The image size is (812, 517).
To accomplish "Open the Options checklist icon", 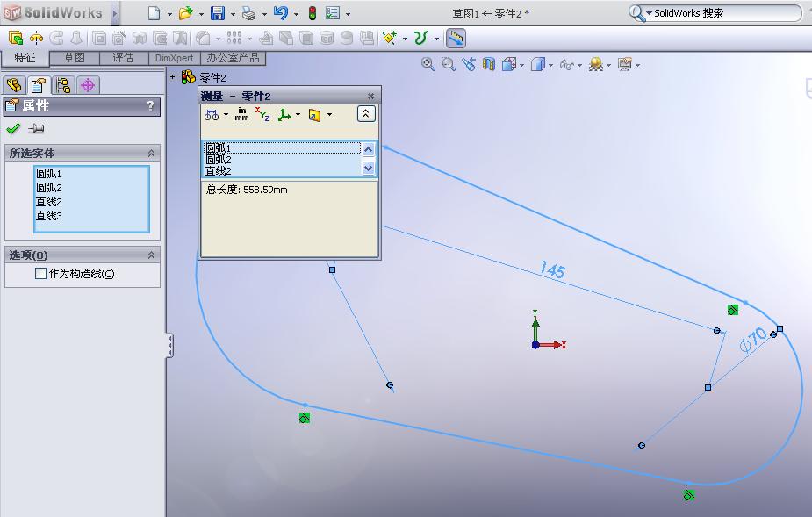I will click(333, 13).
